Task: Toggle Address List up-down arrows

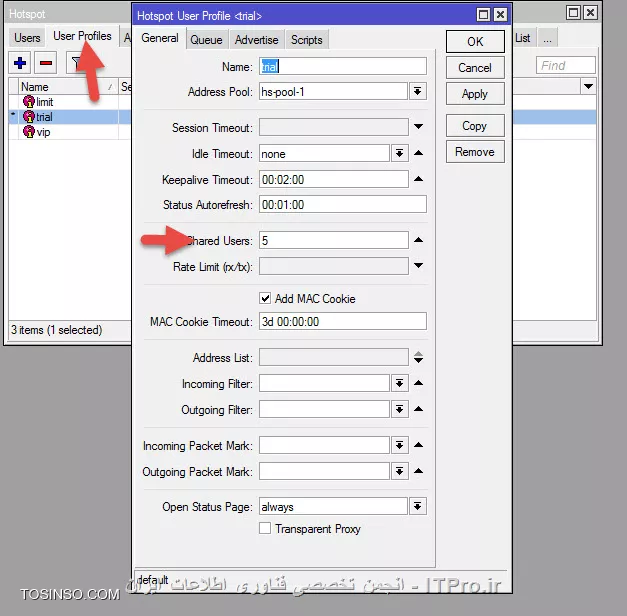Action: 418,357
